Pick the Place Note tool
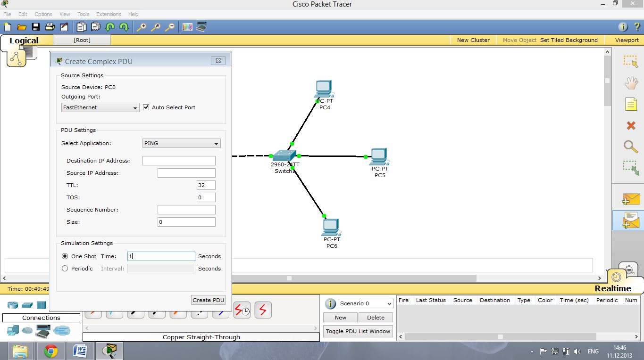The image size is (644, 360). click(x=631, y=104)
